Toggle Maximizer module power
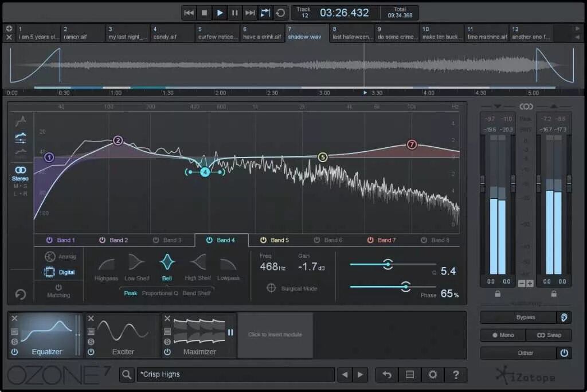The width and height of the screenshot is (587, 392). [167, 352]
